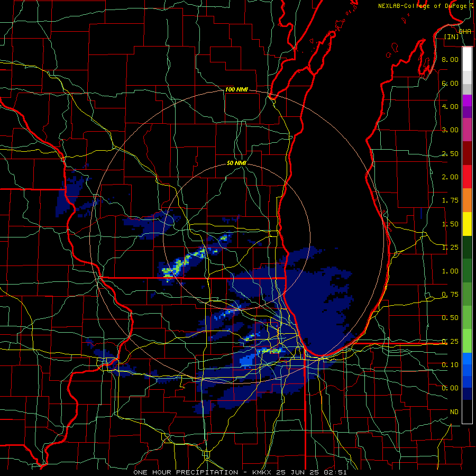This screenshot has width=476, height=476.
Task: Click the 0.75 legend value
Action: point(450,295)
